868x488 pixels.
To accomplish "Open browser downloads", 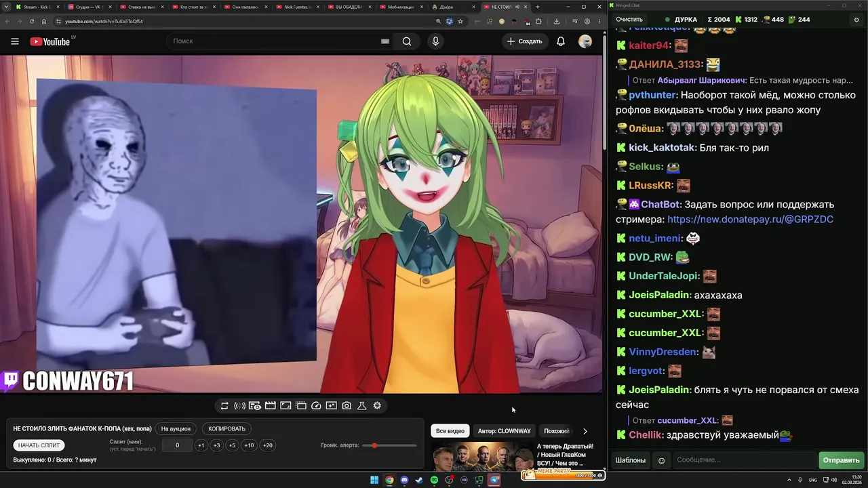I will [x=557, y=21].
